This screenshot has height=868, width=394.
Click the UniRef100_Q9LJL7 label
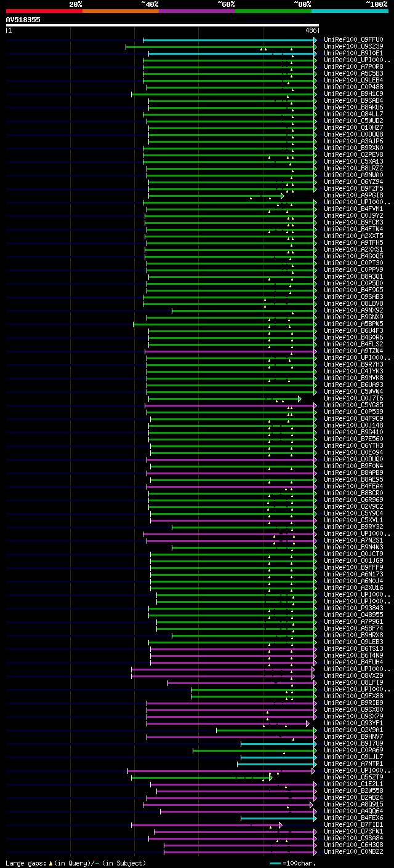pos(353,757)
